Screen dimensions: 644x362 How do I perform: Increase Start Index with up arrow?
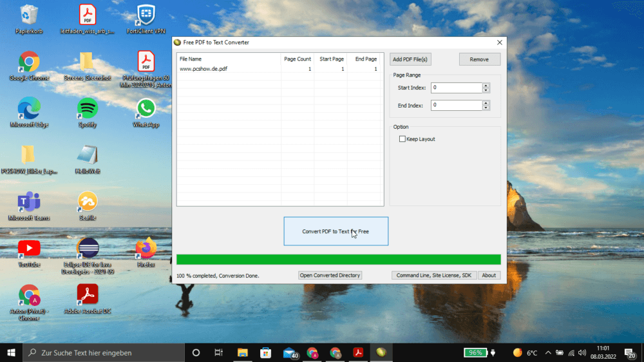(486, 86)
